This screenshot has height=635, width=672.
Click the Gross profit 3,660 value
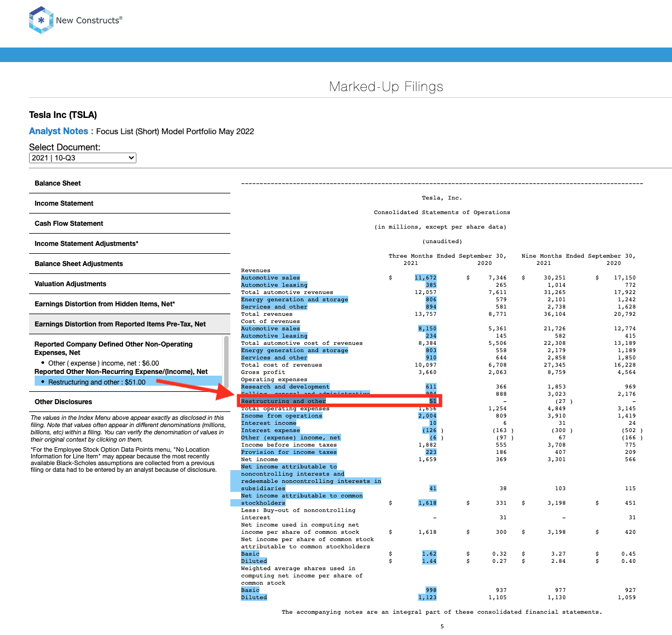point(428,372)
